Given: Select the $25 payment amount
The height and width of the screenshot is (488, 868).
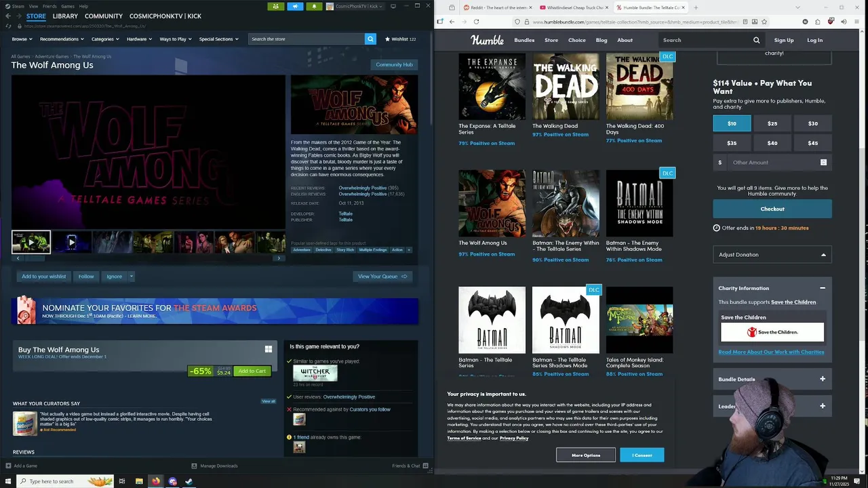Looking at the screenshot, I should [772, 123].
